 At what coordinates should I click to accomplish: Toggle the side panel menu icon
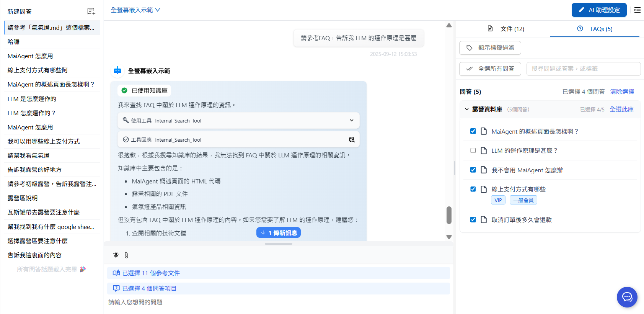click(637, 10)
